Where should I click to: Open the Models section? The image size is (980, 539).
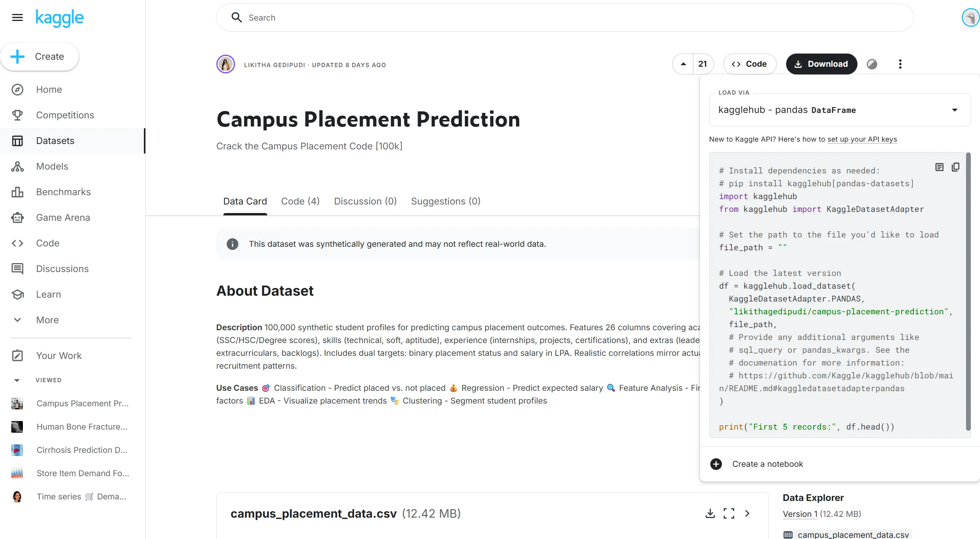click(x=52, y=166)
